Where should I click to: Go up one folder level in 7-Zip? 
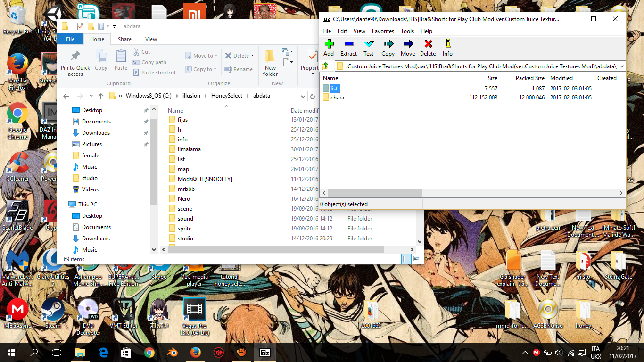tap(325, 66)
